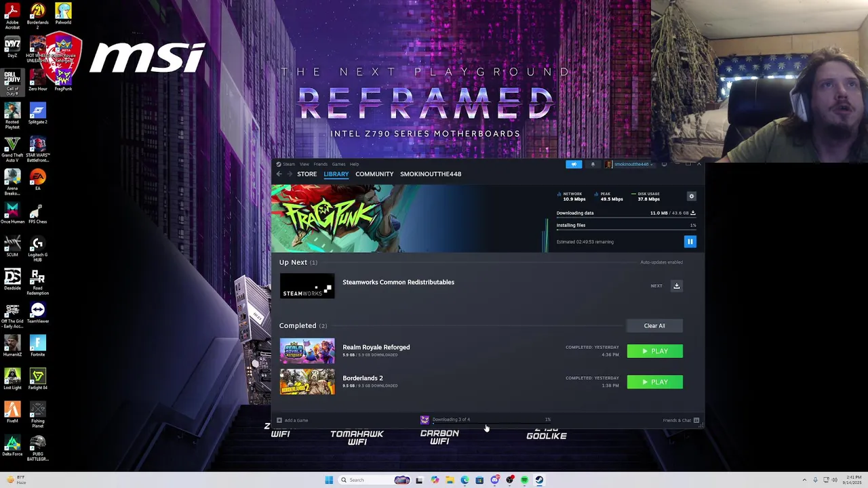This screenshot has height=488, width=868.
Task: Launch Deadside desktop shortcut
Action: [x=12, y=279]
